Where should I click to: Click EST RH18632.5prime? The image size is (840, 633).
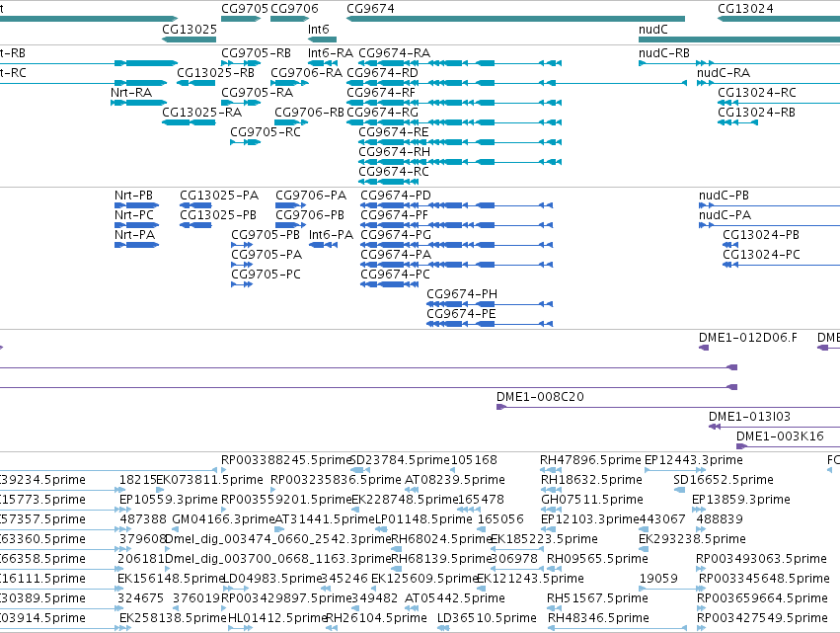591,480
